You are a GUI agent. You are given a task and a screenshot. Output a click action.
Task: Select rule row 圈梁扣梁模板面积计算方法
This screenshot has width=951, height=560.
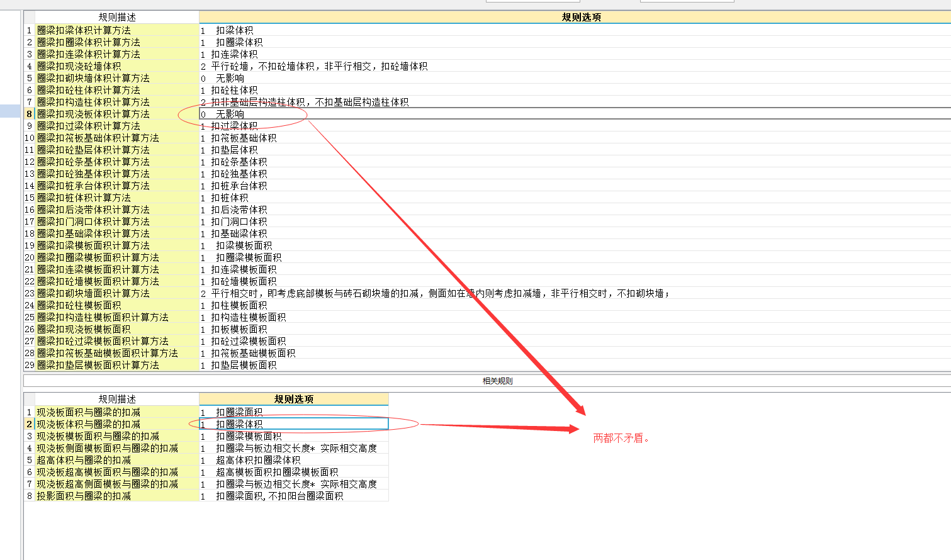pyautogui.click(x=117, y=245)
